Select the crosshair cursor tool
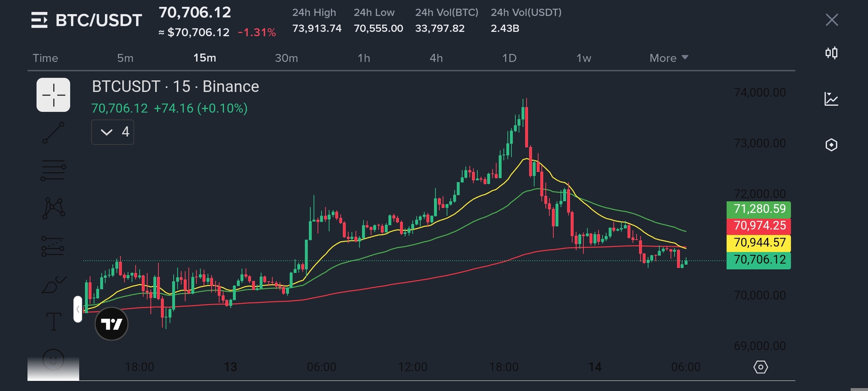Screen dimensions: 868x391 53,95
